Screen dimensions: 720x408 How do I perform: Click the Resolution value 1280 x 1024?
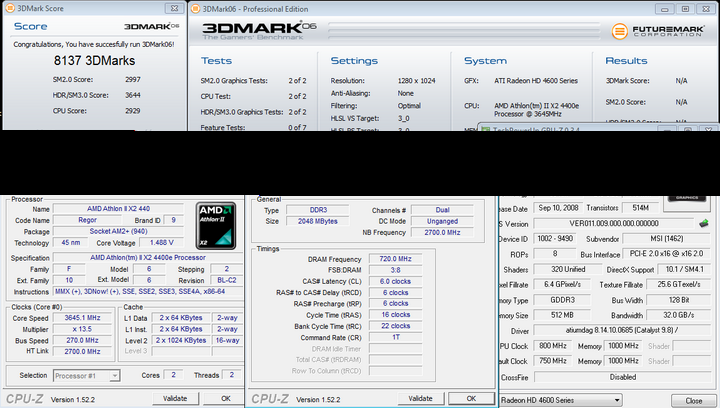pos(416,80)
